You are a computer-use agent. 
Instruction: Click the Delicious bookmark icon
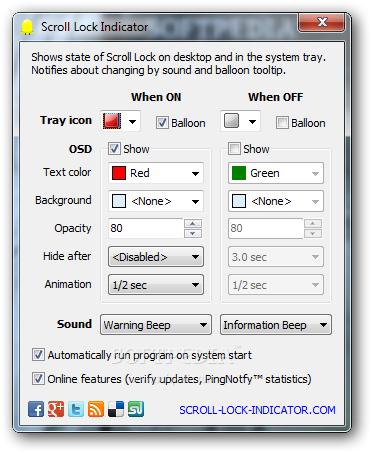[x=116, y=409]
